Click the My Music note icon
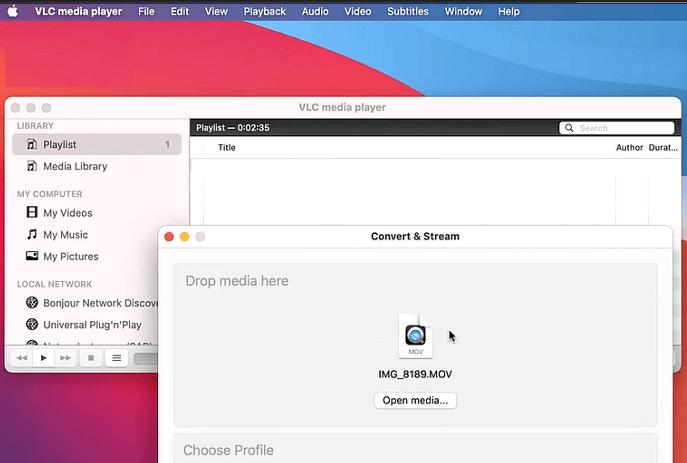The height and width of the screenshot is (463, 687). (x=32, y=234)
